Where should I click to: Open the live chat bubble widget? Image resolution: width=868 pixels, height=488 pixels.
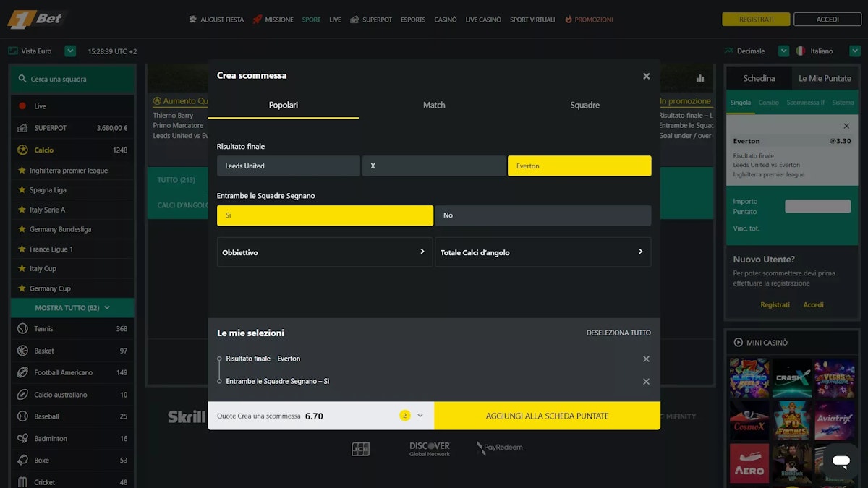tap(841, 461)
